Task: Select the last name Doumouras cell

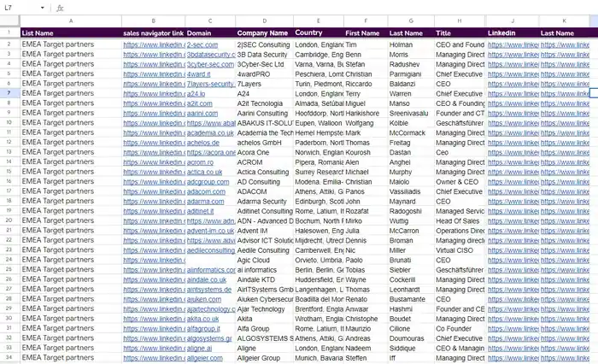Action: click(411, 338)
